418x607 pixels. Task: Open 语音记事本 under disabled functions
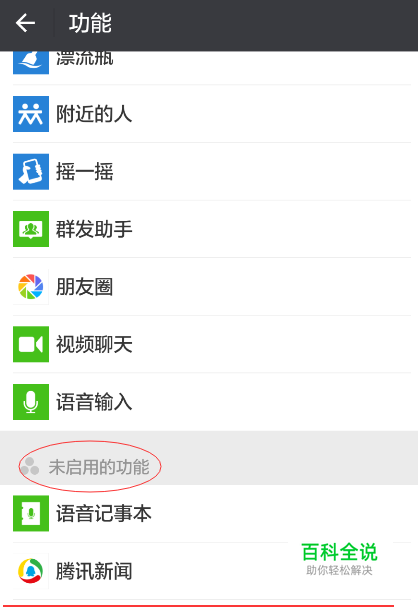pos(209,513)
